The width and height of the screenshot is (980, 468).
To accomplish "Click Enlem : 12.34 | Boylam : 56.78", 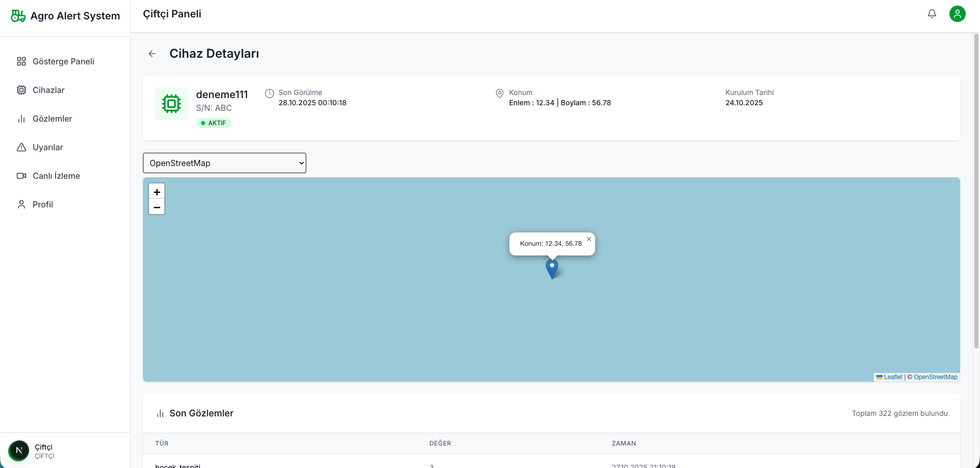I will tap(560, 103).
